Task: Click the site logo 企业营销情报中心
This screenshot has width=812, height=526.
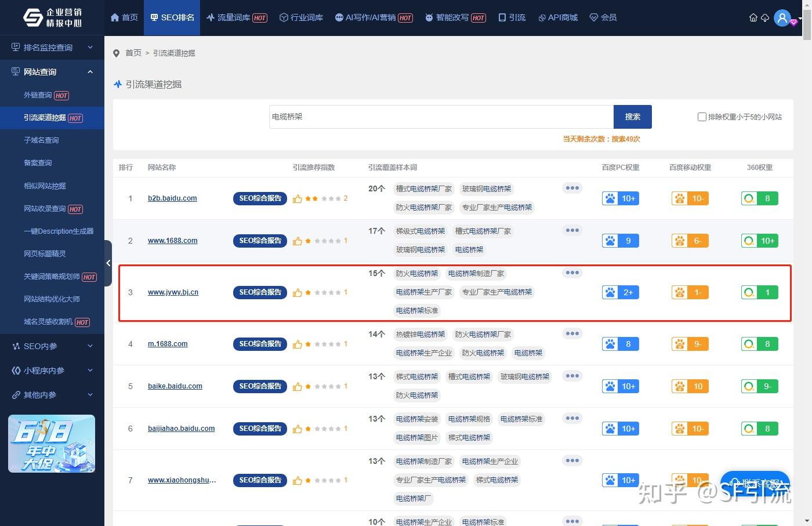Action: 52,17
